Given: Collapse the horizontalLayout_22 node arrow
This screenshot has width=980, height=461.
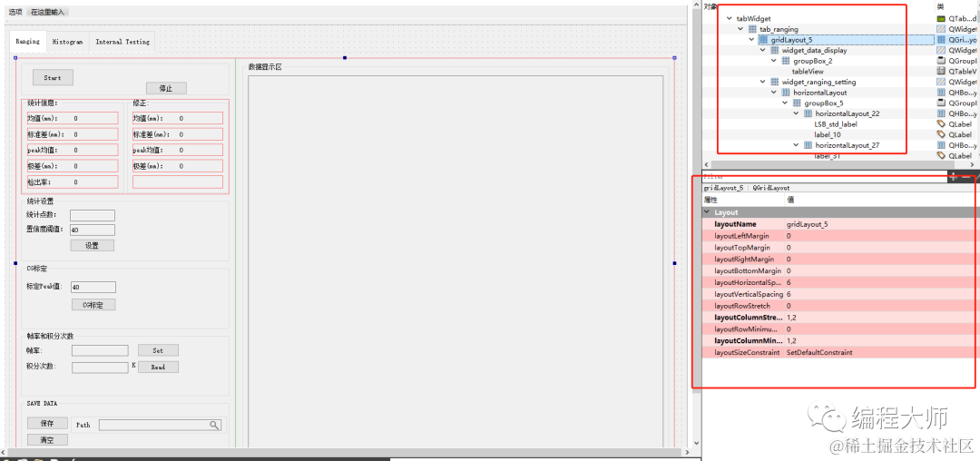Looking at the screenshot, I should coord(797,113).
